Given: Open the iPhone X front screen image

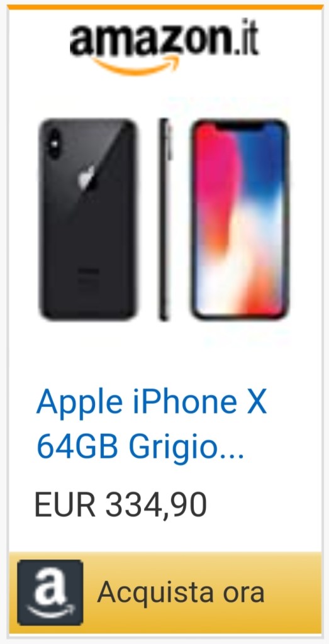Looking at the screenshot, I should [240, 219].
